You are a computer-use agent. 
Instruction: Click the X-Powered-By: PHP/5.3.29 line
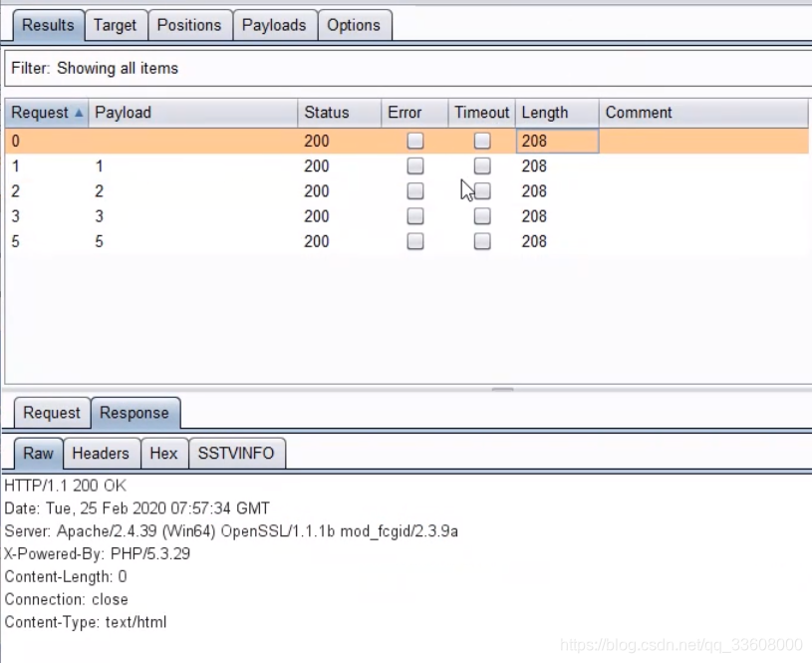click(98, 553)
